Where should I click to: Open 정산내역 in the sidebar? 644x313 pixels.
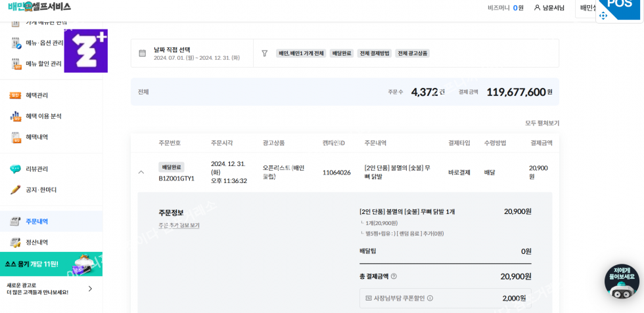click(x=37, y=242)
